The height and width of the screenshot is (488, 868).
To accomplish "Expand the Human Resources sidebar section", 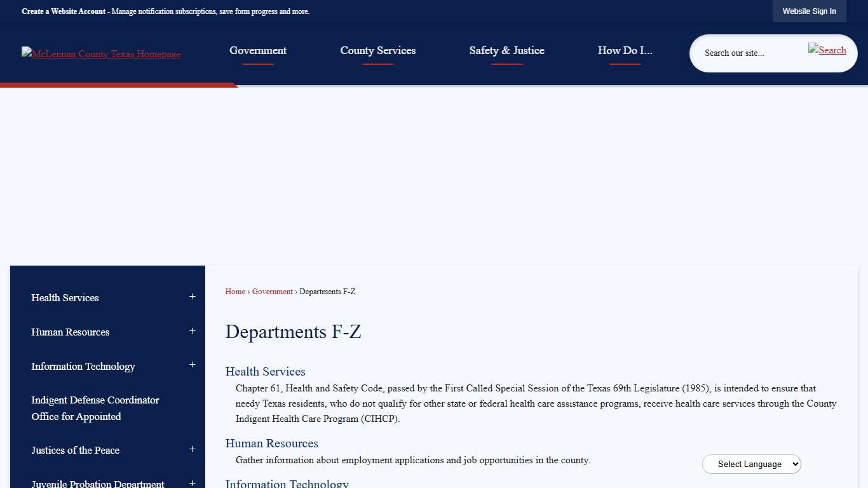I will tap(192, 330).
